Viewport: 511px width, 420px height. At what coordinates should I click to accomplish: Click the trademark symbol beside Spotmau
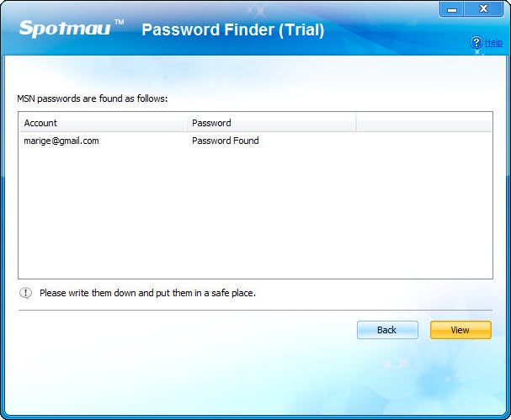119,20
